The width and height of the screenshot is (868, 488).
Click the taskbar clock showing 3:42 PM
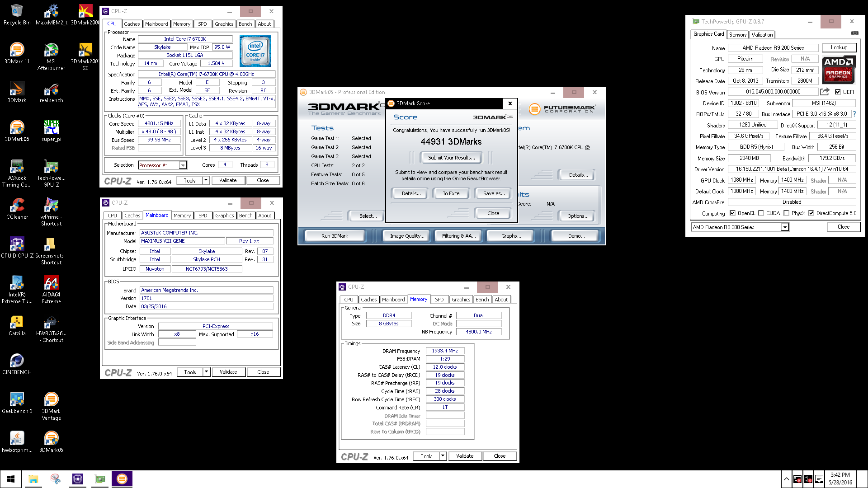[x=840, y=479]
